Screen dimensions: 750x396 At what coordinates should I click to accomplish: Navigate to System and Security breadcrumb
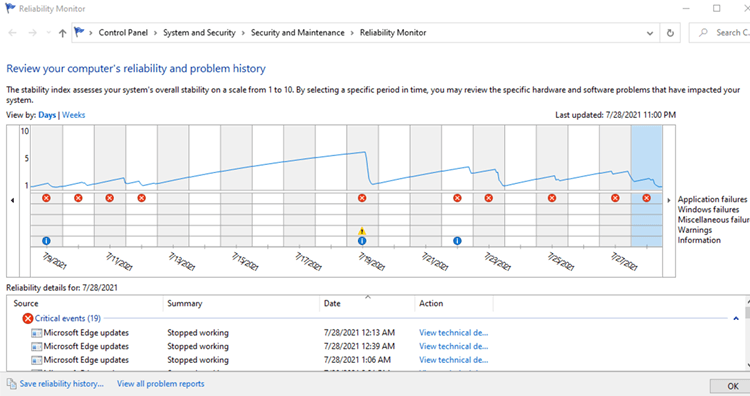pyautogui.click(x=199, y=33)
